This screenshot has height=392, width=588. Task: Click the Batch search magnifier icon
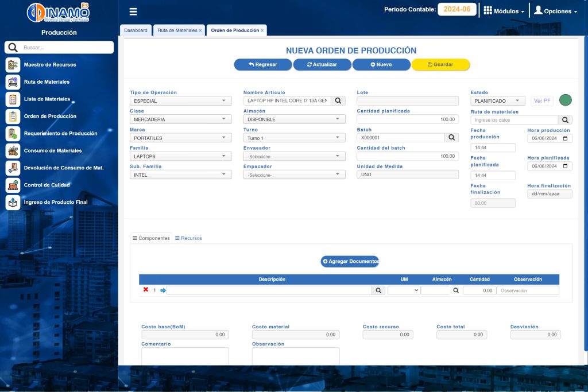point(452,138)
